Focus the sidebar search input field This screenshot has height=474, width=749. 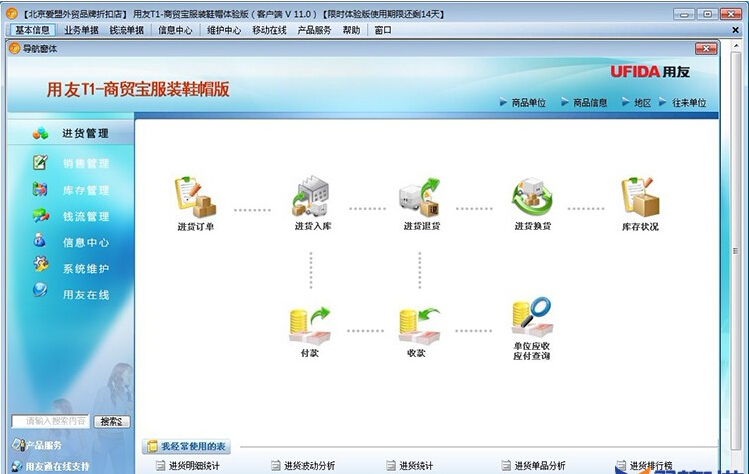click(50, 422)
